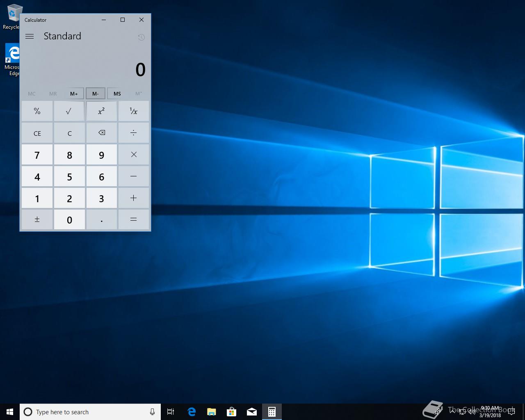Viewport: 525px width, 420px height.
Task: Click the MS memory store button
Action: tap(117, 94)
